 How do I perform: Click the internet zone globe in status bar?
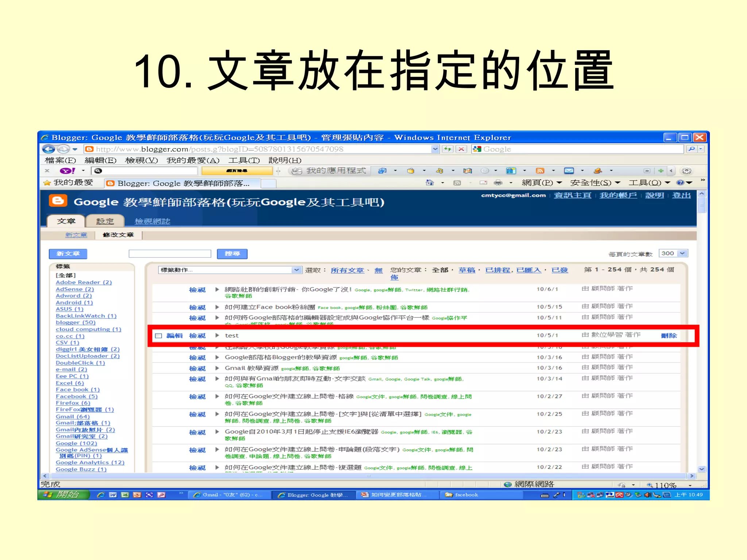[507, 484]
